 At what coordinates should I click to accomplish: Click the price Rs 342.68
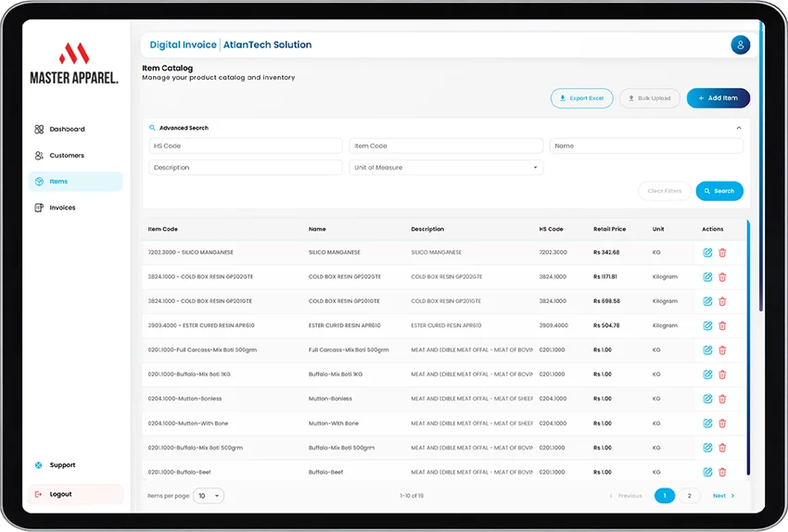tap(606, 253)
